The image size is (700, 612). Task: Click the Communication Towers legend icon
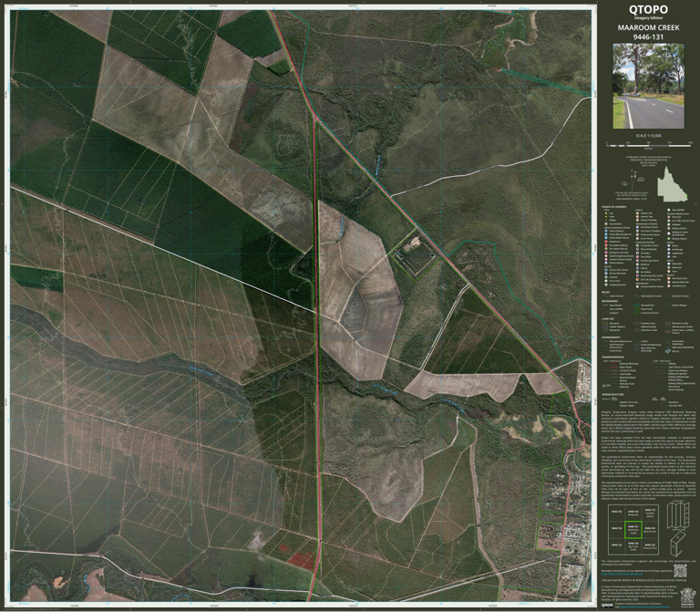point(637,286)
